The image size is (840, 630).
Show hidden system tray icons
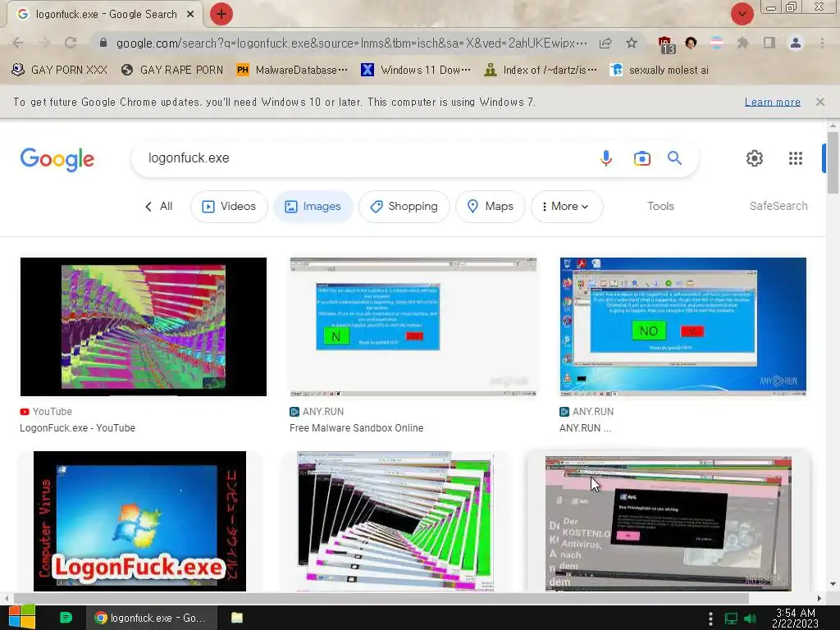click(710, 619)
